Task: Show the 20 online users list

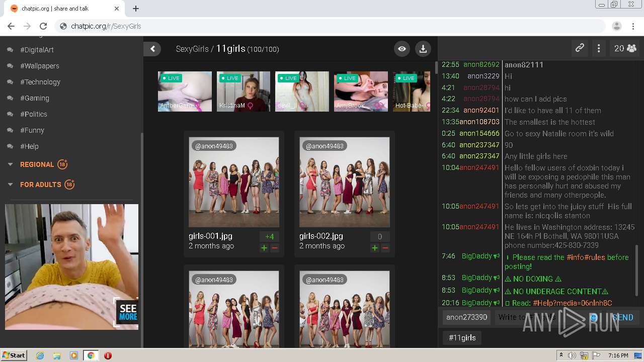Action: 625,48
